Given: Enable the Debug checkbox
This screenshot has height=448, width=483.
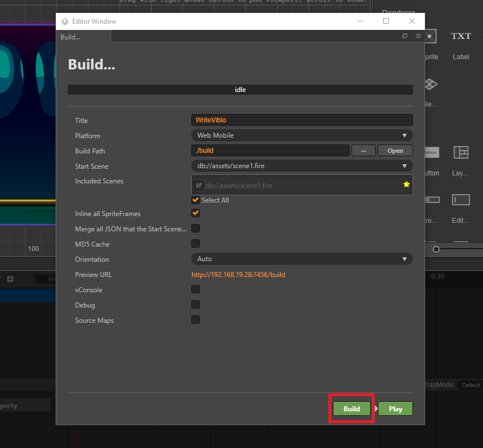Looking at the screenshot, I should pyautogui.click(x=195, y=305).
